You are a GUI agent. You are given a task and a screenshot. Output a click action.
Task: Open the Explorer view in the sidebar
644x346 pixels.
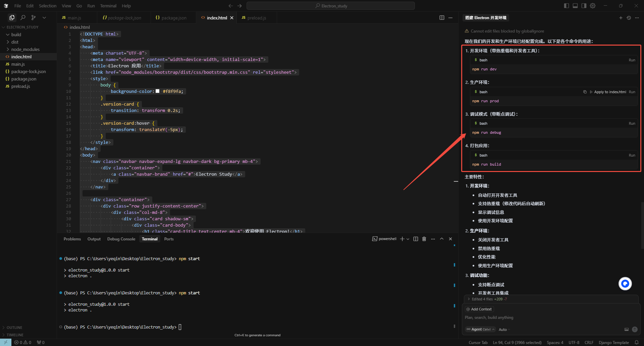[12, 17]
